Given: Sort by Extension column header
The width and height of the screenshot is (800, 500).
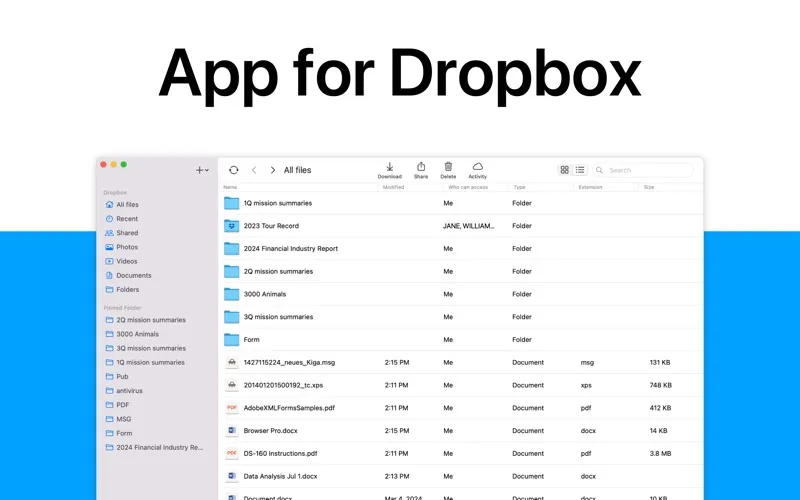Looking at the screenshot, I should point(590,187).
